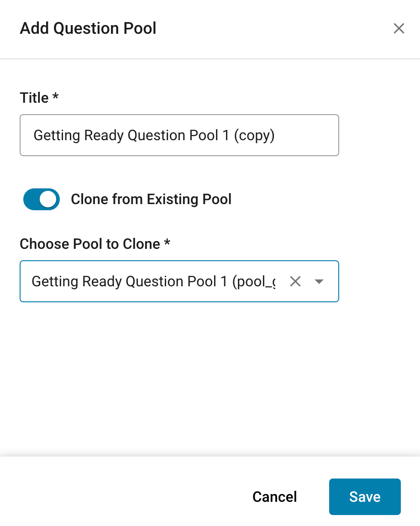
Task: Close the Add Question Pool dialog
Action: point(399,29)
